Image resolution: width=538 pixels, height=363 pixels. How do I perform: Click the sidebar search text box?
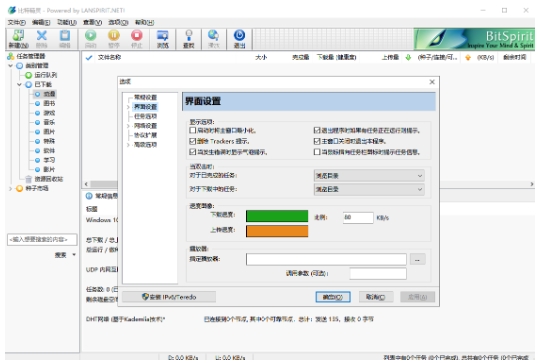[42, 239]
